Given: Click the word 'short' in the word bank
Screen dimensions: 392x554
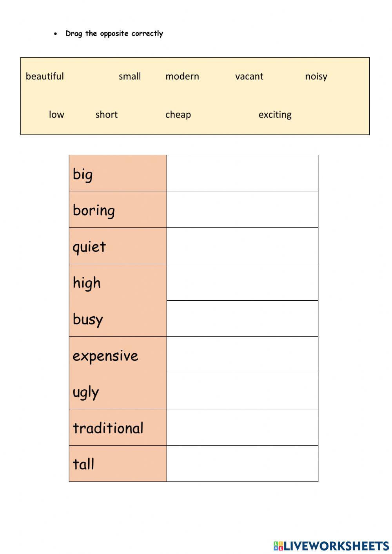Looking at the screenshot, I should pos(107,114).
